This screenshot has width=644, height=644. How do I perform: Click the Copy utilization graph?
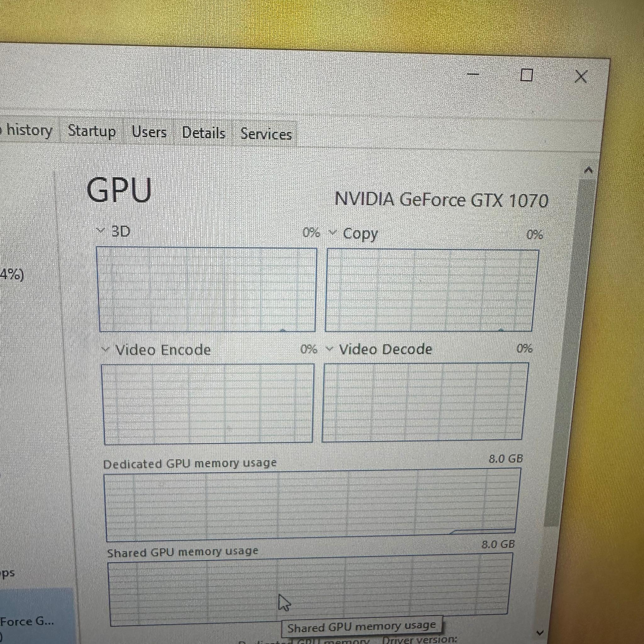coord(432,290)
